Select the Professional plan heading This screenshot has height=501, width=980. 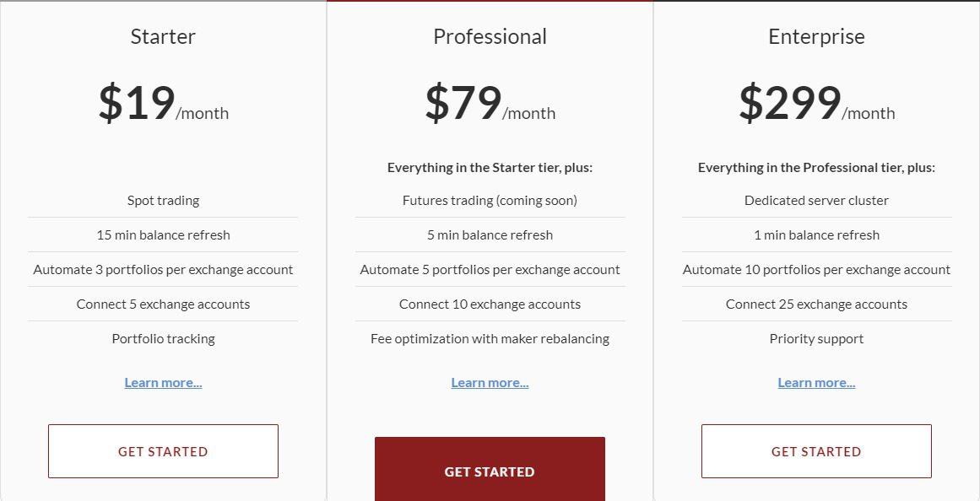tap(490, 36)
